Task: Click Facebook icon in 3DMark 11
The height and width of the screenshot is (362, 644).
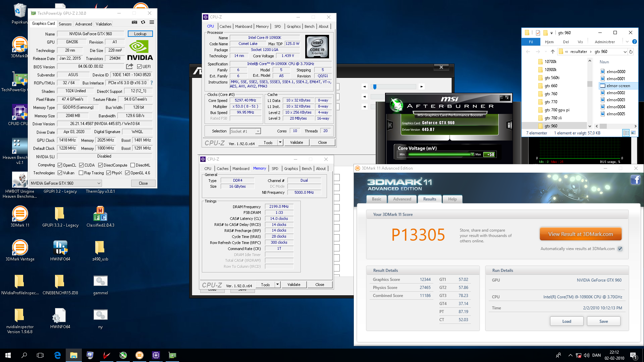Action: (635, 180)
